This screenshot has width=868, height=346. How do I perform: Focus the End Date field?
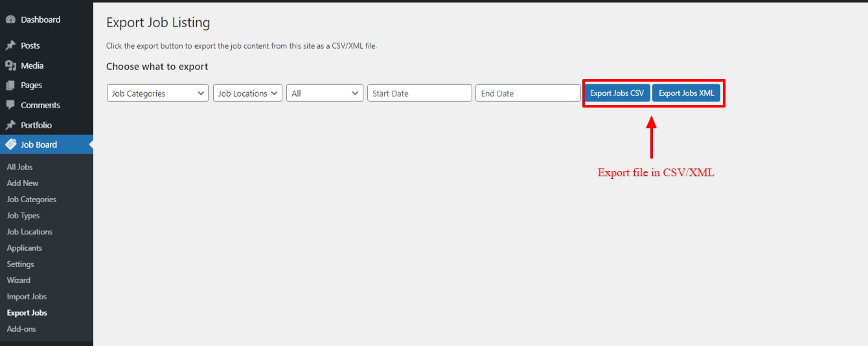pos(528,93)
